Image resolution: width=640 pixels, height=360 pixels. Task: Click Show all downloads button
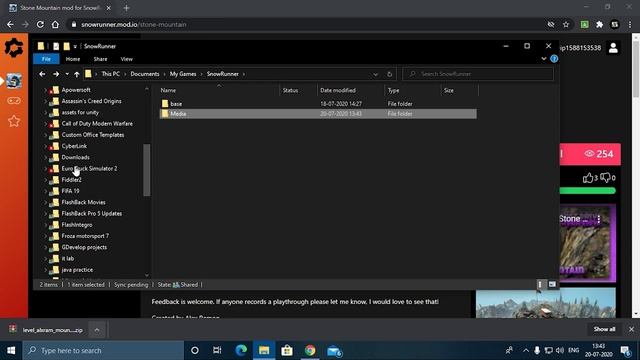(x=604, y=329)
